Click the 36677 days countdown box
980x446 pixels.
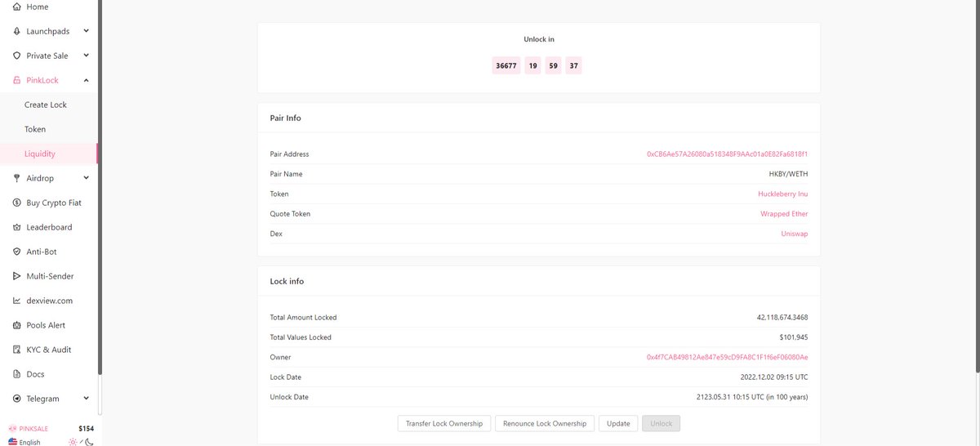click(506, 65)
